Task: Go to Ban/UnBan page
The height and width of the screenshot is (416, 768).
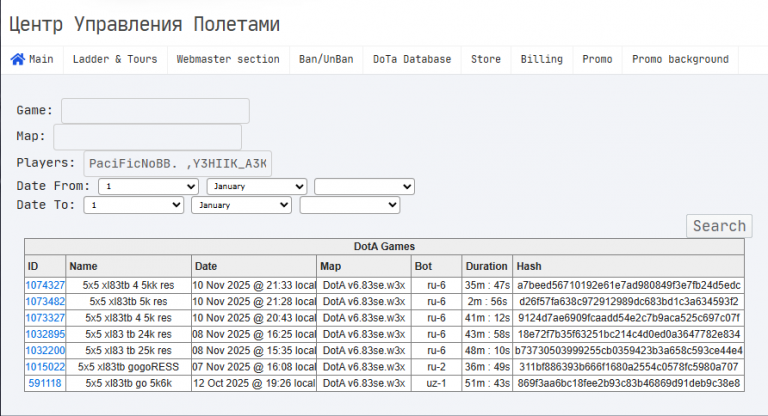Action: 326,59
